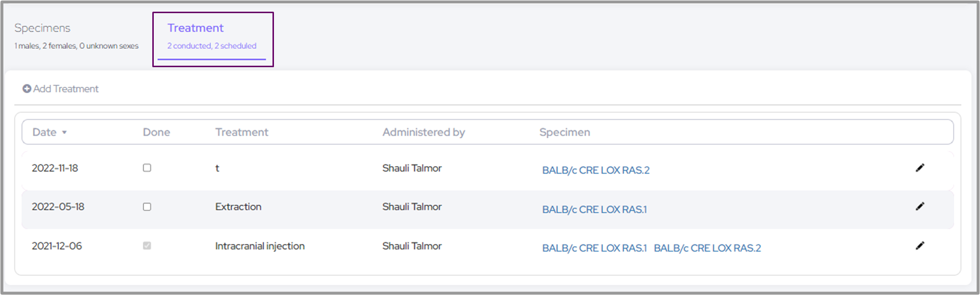
Task: Open BALB/c CRE LOX RAS.2 in injection row
Action: click(707, 248)
